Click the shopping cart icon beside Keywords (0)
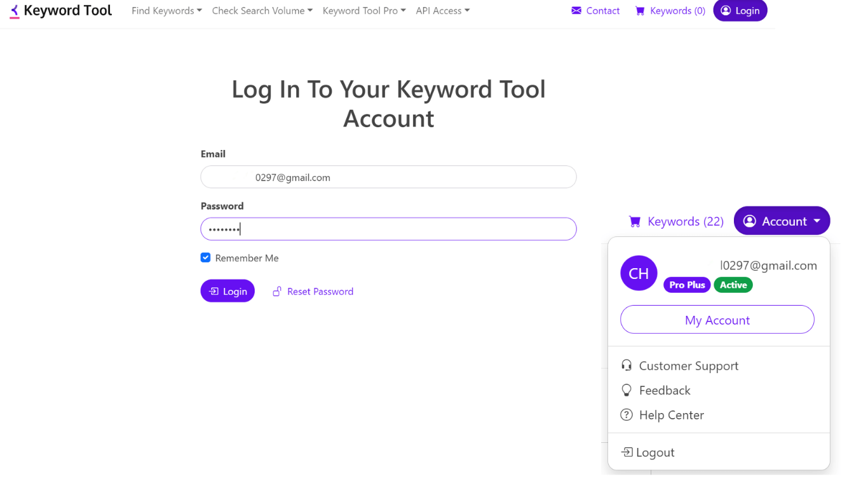 [640, 11]
